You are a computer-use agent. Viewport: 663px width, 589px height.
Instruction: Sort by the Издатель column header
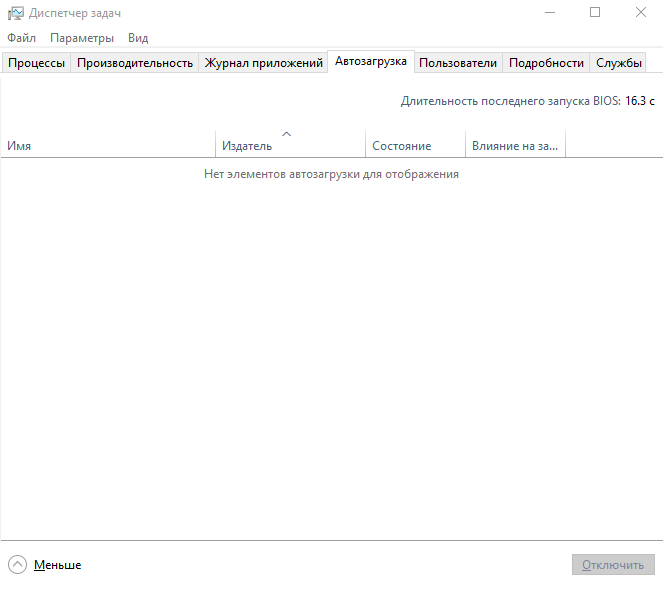290,144
